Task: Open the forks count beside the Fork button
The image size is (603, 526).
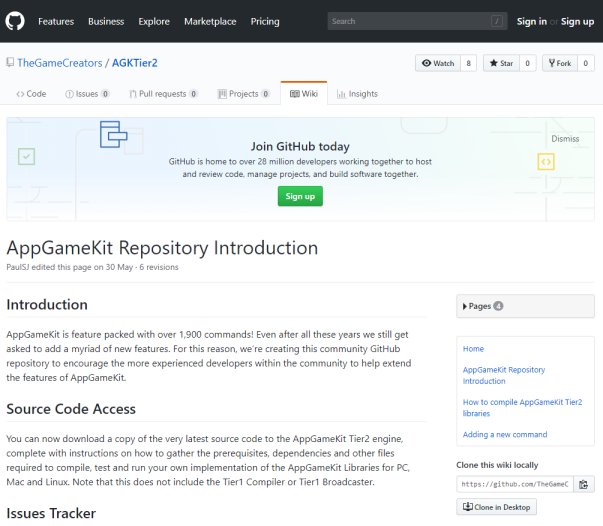Action: click(586, 63)
